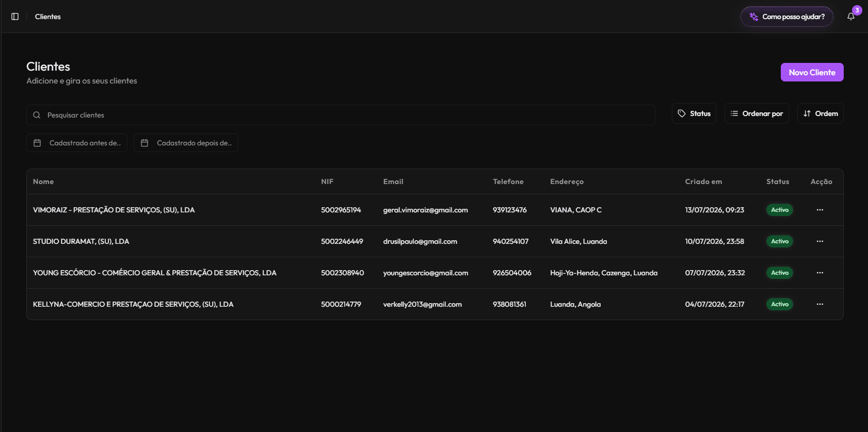Click NIF 5002308940
The width and height of the screenshot is (868, 432).
tap(343, 273)
